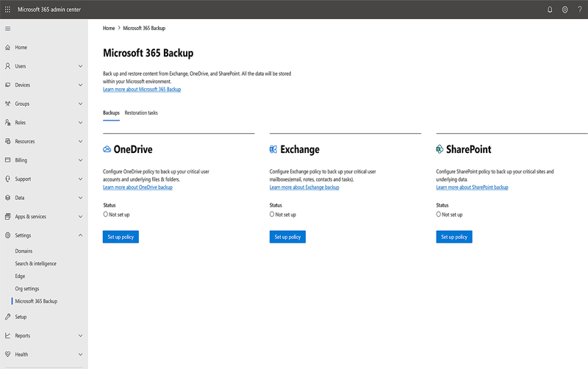The width and height of the screenshot is (588, 369).
Task: Open notifications bell icon
Action: (550, 10)
